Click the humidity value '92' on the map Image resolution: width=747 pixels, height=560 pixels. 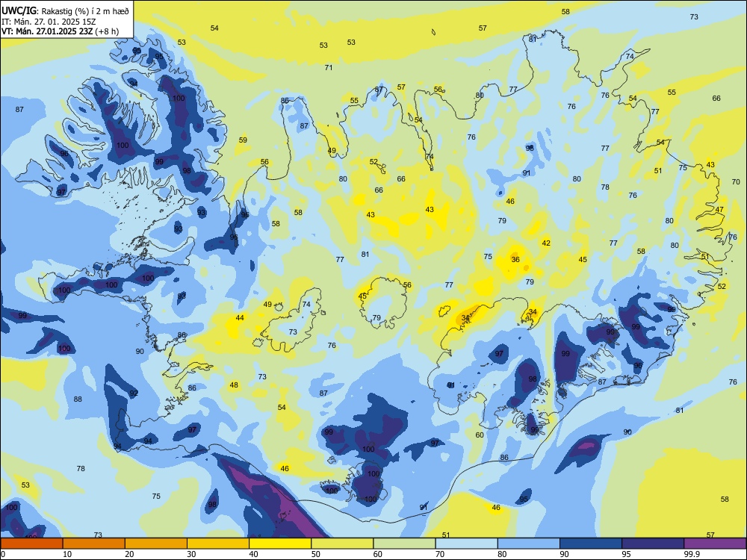[134, 393]
